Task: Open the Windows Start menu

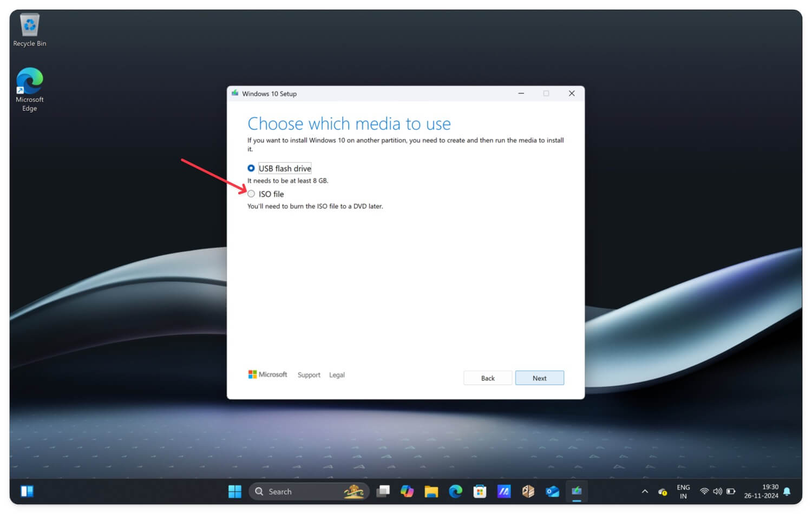Action: [x=235, y=491]
